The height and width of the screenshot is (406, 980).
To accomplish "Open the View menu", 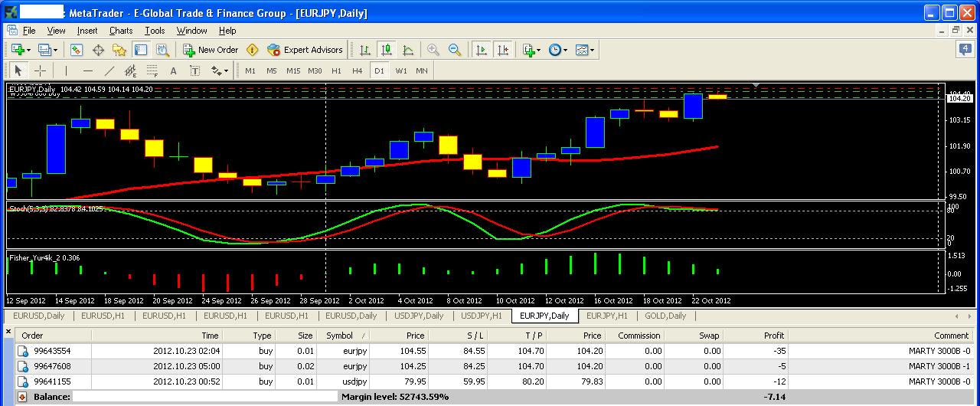I will pos(56,31).
